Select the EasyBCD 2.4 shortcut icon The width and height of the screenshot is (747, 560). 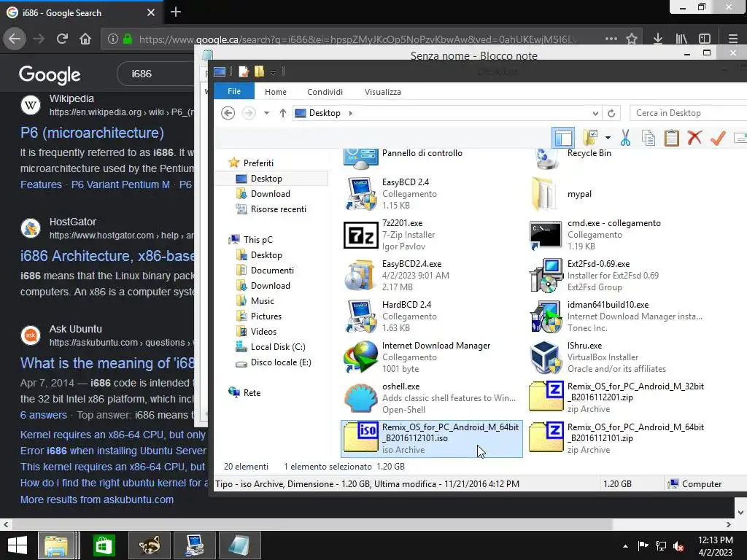pyautogui.click(x=360, y=194)
